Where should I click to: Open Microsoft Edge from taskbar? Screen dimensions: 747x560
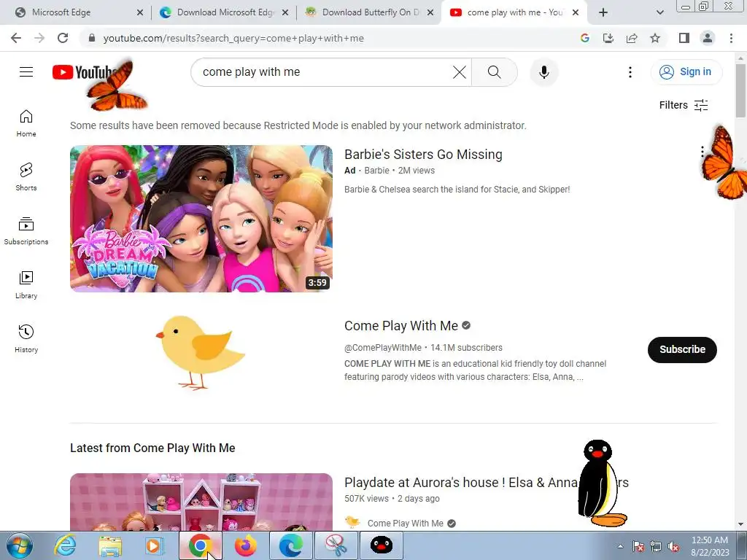290,545
